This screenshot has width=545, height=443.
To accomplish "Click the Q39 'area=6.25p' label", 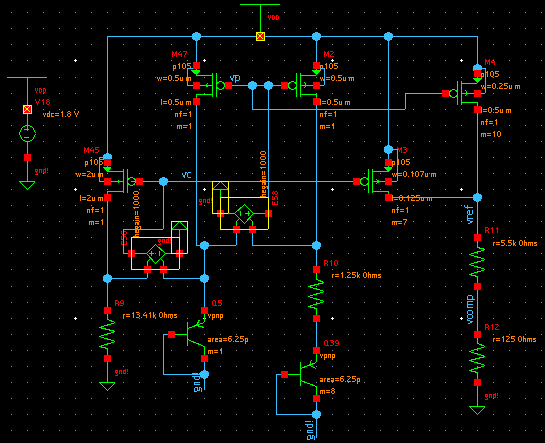I will 340,379.
